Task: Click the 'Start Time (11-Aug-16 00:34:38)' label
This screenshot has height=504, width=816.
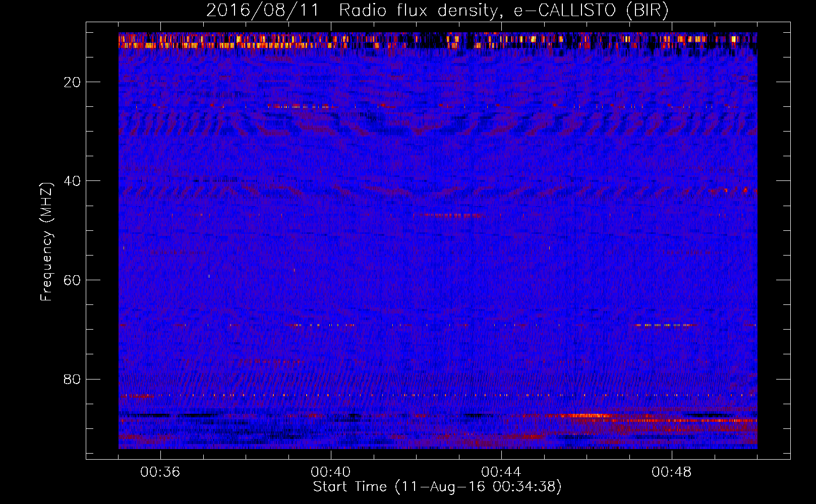Action: pos(437,487)
